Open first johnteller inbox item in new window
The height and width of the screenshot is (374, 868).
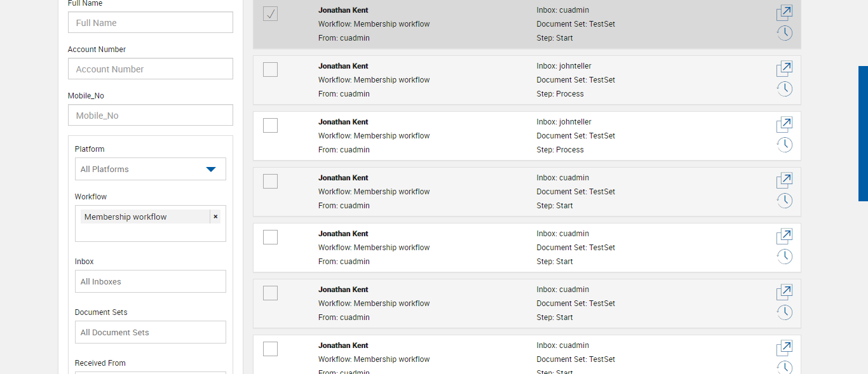pos(784,69)
